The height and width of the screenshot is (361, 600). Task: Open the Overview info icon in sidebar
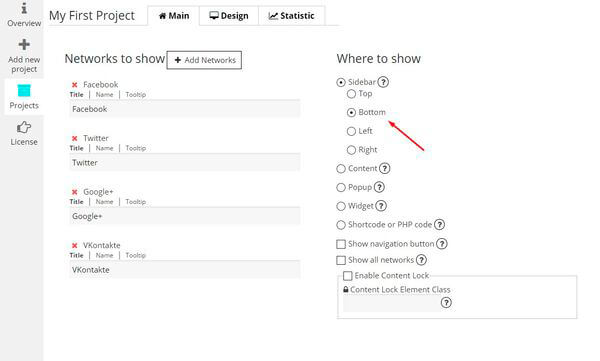coord(24,8)
